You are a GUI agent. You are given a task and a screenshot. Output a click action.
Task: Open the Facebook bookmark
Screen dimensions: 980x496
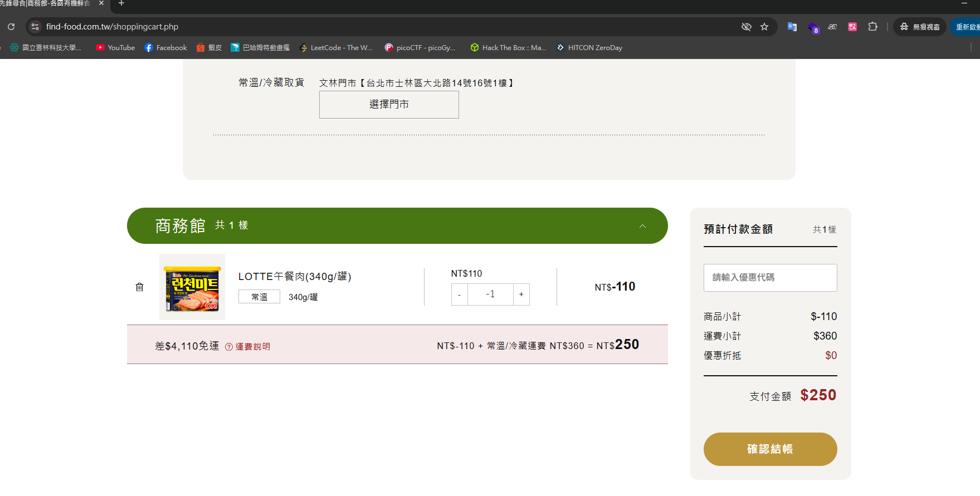pyautogui.click(x=166, y=48)
